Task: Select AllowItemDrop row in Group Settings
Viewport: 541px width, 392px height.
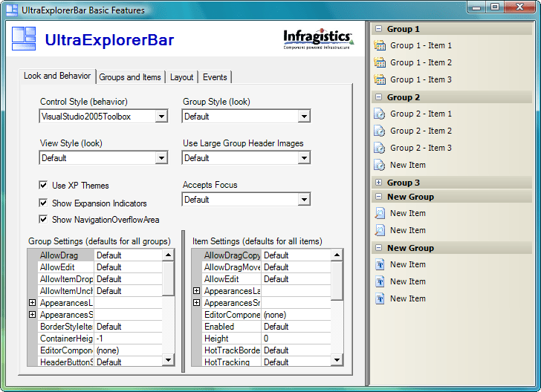Action: tap(95, 279)
